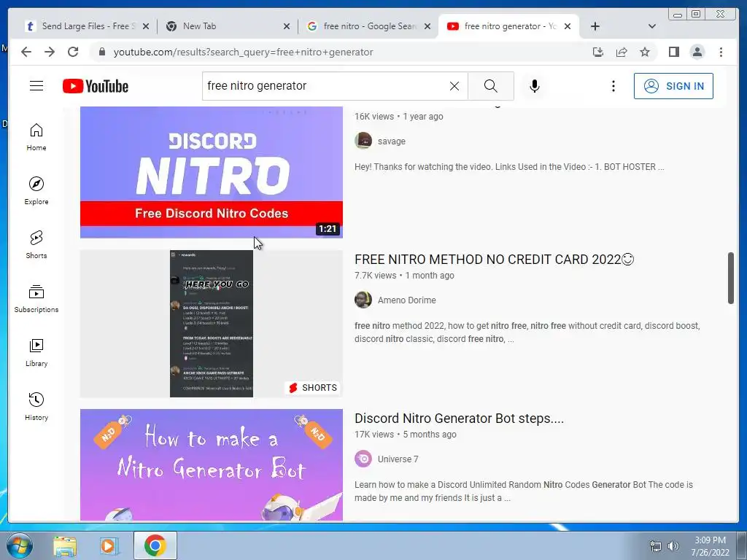Close the New Tab tab
Viewport: 747px width, 560px height.
pos(286,26)
